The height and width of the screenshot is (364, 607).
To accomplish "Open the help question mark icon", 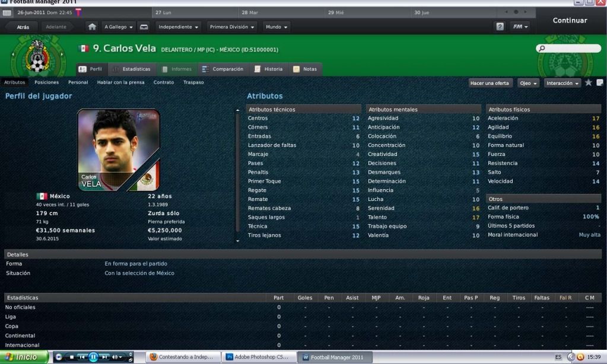I will click(x=500, y=27).
